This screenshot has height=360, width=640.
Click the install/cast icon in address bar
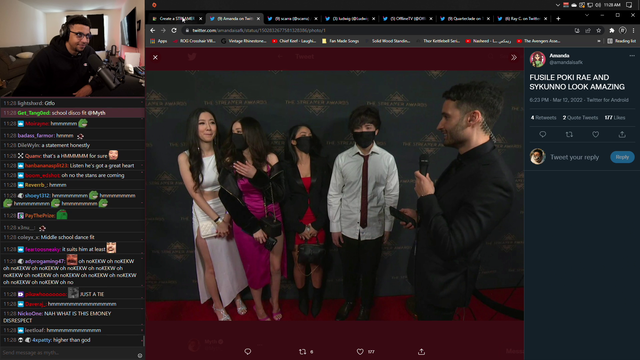[577, 31]
